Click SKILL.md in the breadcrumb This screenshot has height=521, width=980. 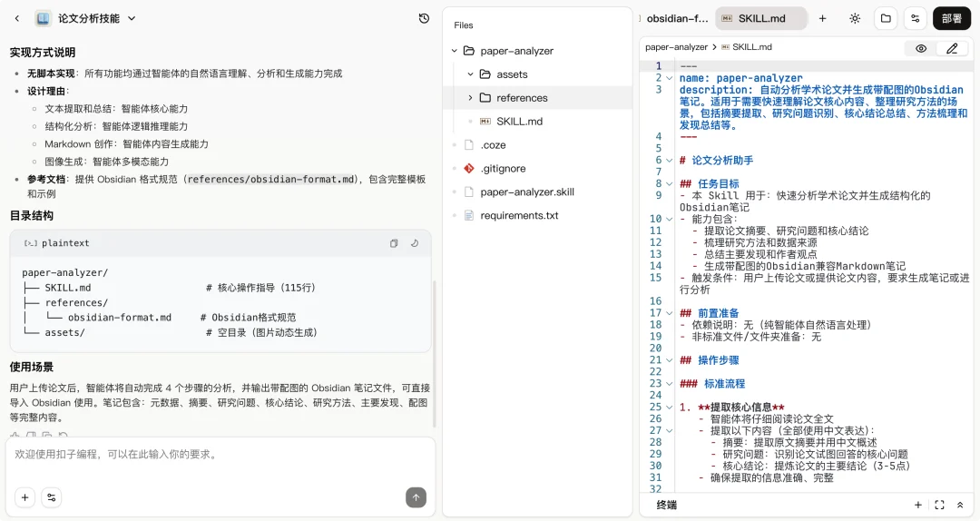point(752,47)
